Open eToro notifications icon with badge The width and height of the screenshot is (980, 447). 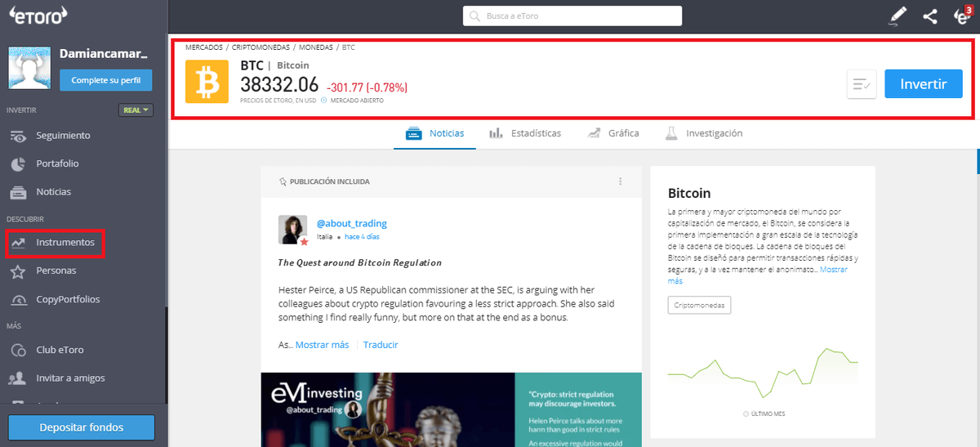[963, 15]
